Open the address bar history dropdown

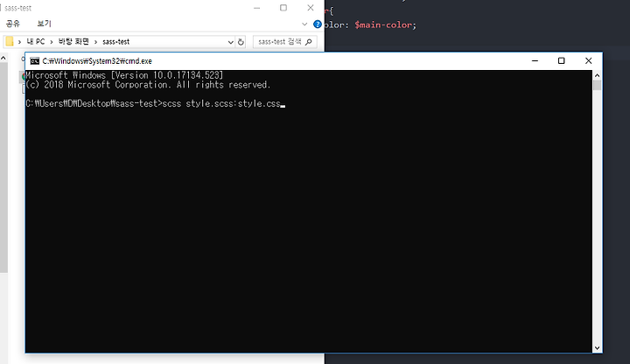(231, 42)
